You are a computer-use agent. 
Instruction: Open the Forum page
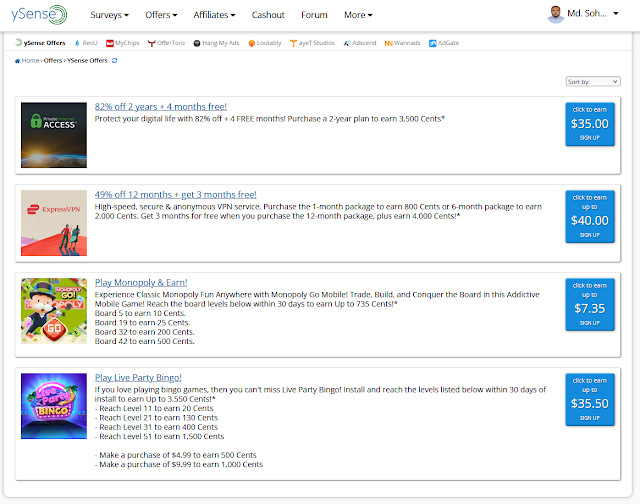click(314, 15)
